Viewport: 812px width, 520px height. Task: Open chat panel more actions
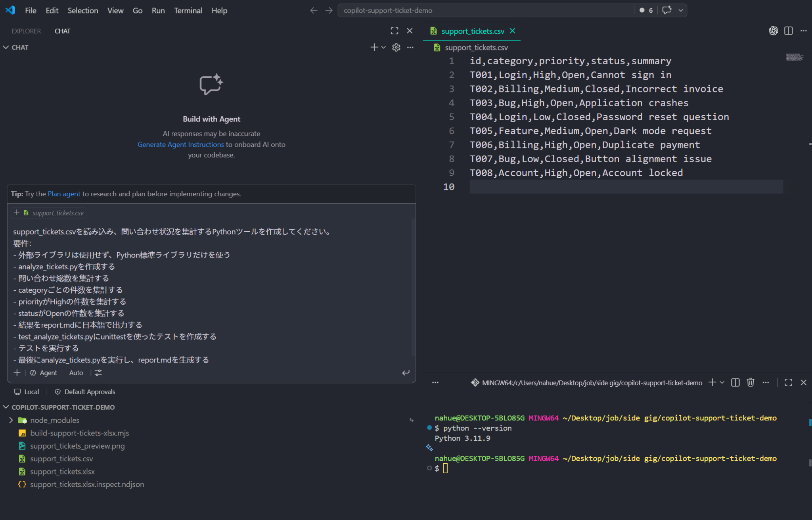click(x=410, y=47)
